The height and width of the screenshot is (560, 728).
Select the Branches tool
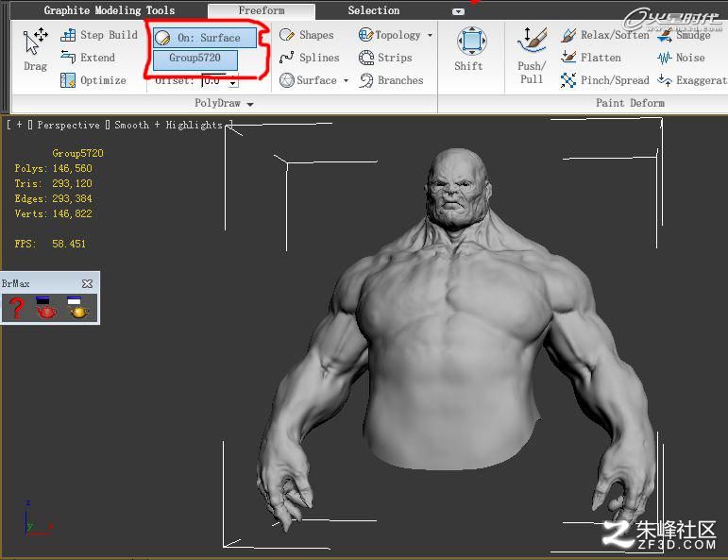392,80
